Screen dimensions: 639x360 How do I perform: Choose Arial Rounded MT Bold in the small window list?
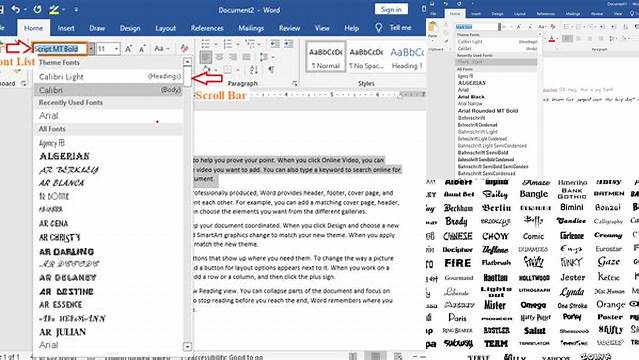pyautogui.click(x=488, y=111)
